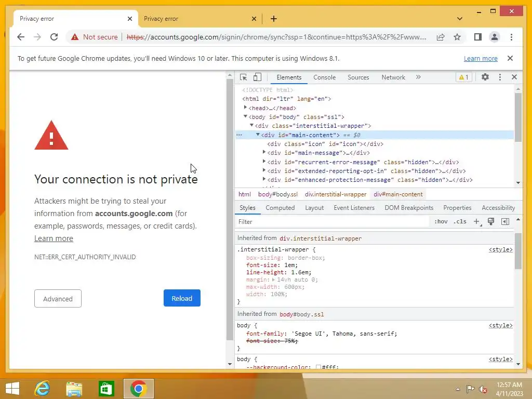The height and width of the screenshot is (399, 532).
Task: Open the style source link for .interstitial-wrapper
Action: 500,249
